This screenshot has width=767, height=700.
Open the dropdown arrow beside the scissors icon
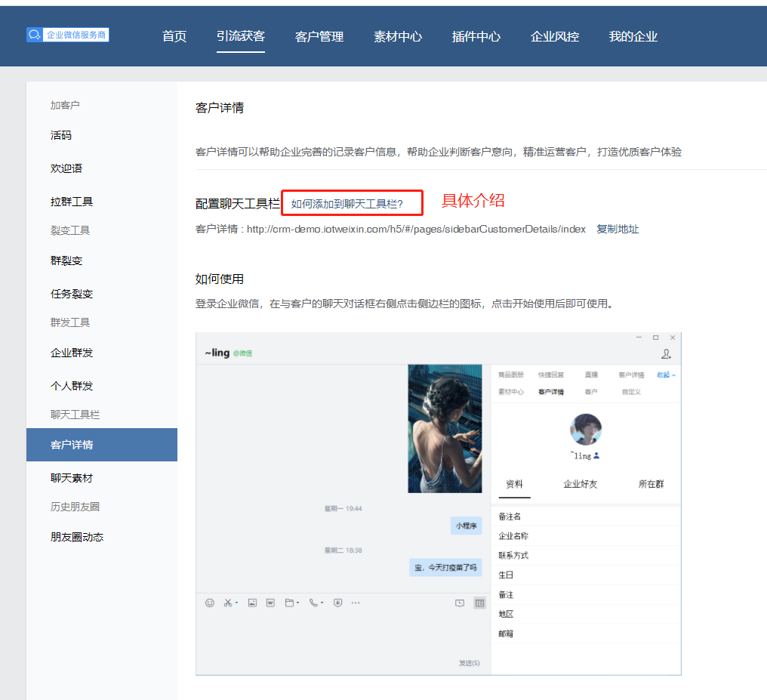pyautogui.click(x=236, y=603)
